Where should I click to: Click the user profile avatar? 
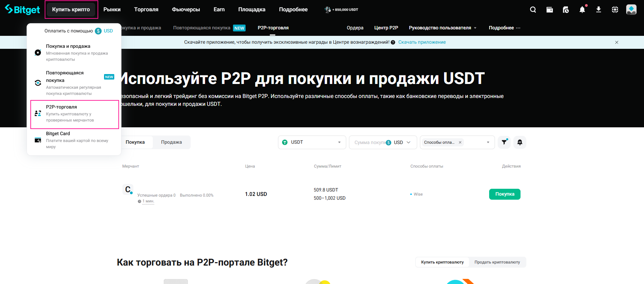point(631,10)
